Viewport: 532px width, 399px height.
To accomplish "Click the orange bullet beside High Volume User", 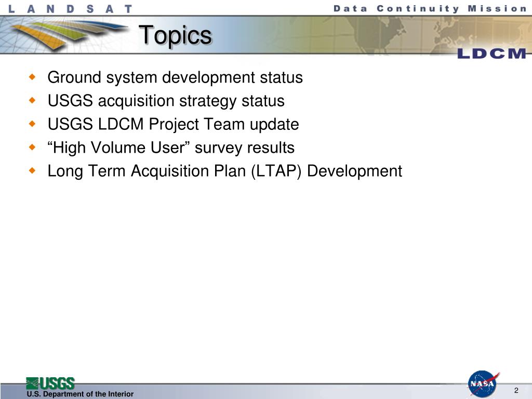I will (32, 147).
